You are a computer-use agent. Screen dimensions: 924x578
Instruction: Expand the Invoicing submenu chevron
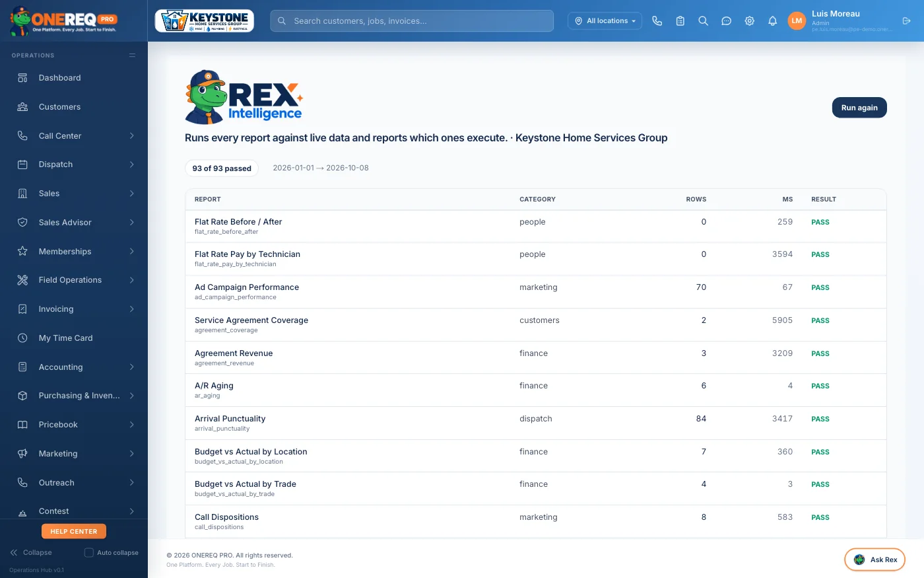[x=132, y=309]
